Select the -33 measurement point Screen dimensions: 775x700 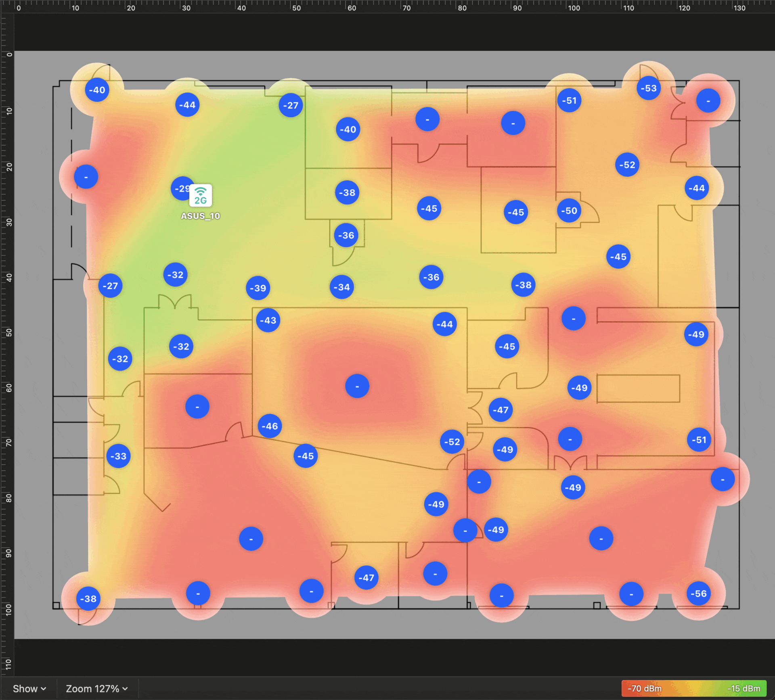[118, 456]
